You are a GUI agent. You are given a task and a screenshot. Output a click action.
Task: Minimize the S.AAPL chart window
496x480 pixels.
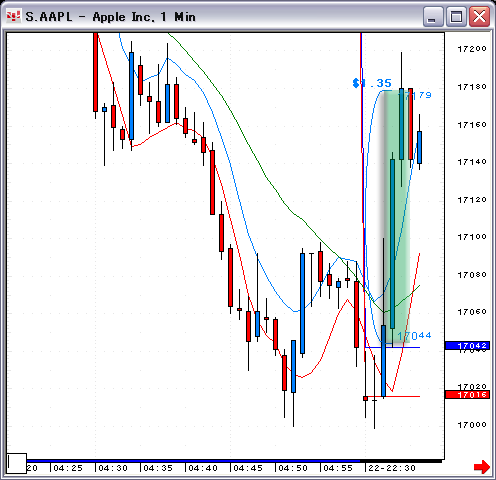click(433, 17)
